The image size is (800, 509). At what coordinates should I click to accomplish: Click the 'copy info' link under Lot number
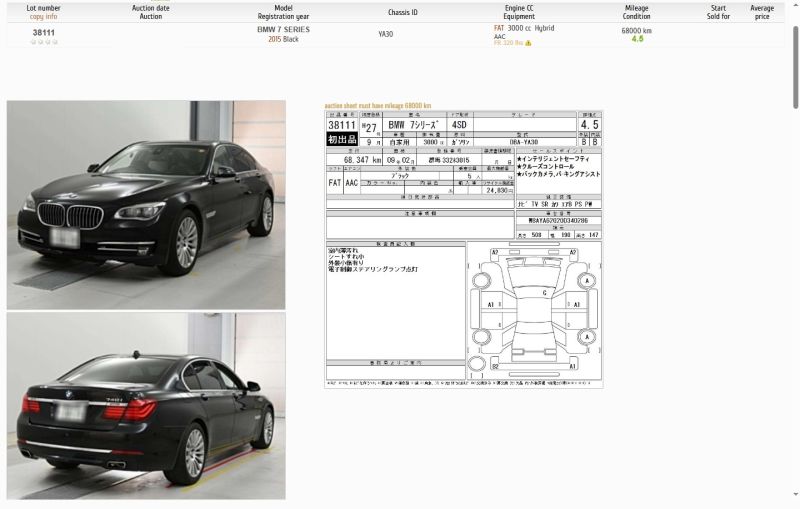coord(43,16)
